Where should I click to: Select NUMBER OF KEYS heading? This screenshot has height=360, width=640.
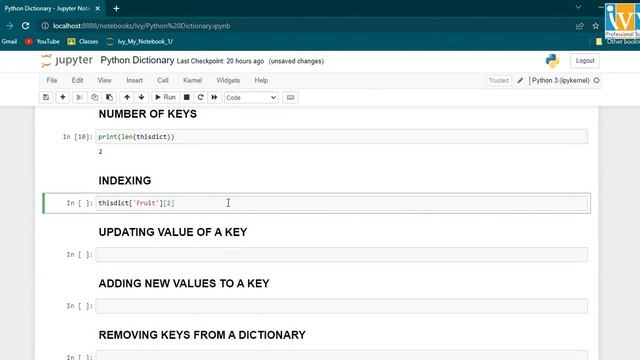click(x=148, y=114)
